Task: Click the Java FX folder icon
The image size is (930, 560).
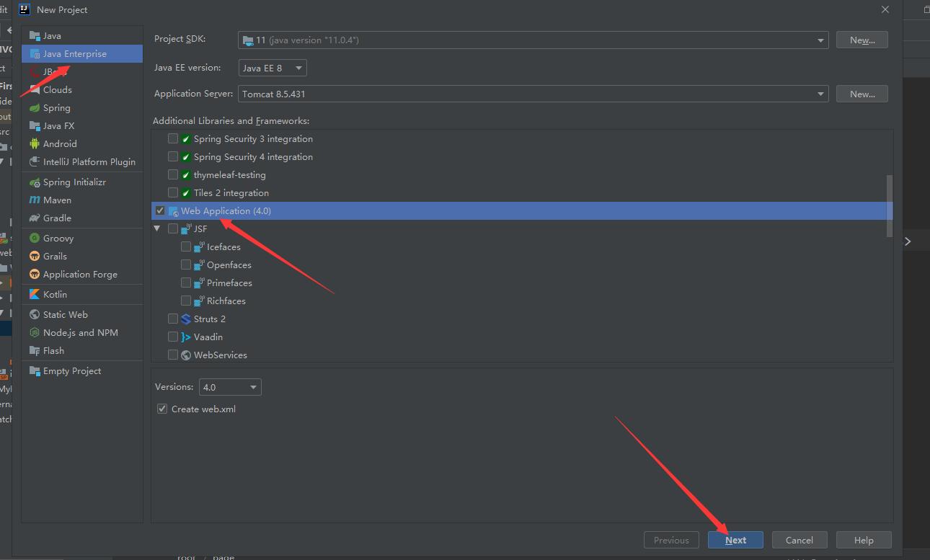Action: coord(35,125)
